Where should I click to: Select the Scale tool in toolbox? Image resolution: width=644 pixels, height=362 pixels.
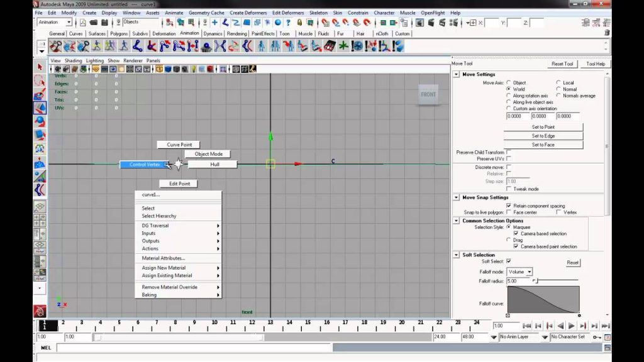[x=40, y=135]
